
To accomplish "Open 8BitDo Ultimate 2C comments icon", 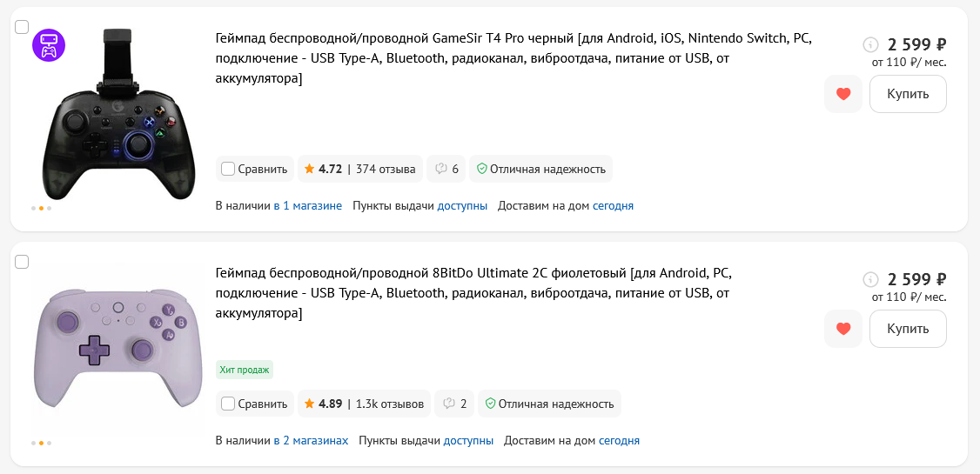I will tap(453, 404).
